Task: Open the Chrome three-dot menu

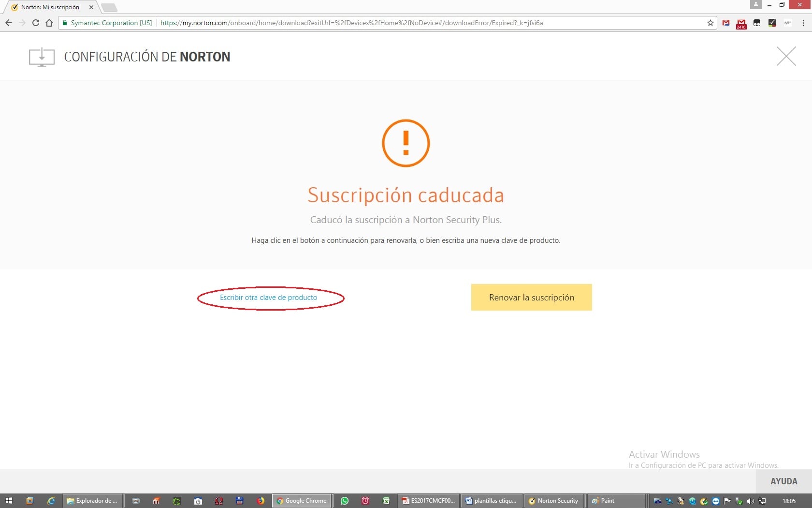Action: 803,23
